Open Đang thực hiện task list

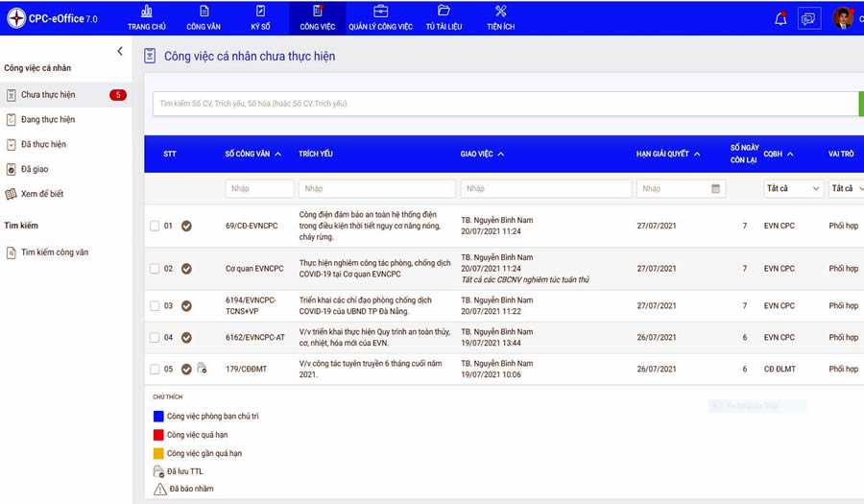click(x=48, y=120)
